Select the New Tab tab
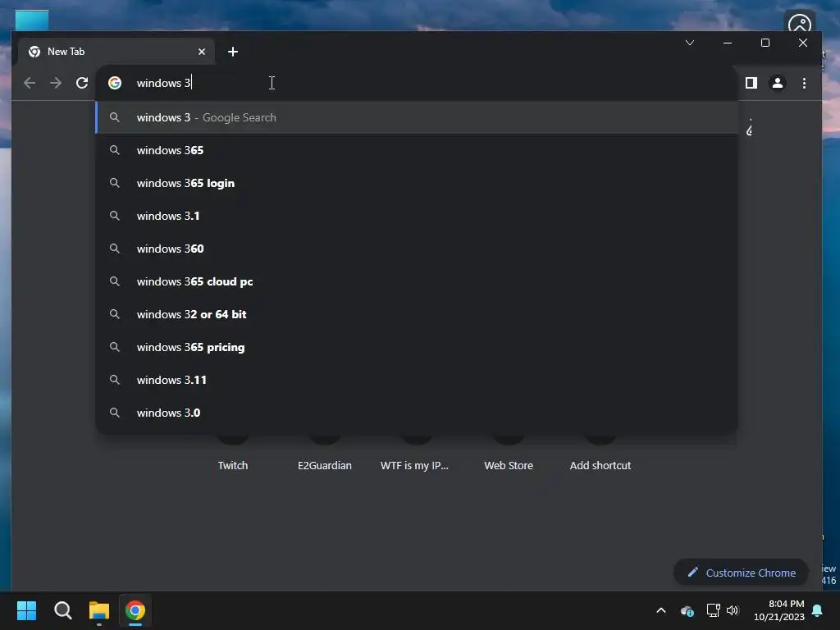The height and width of the screenshot is (630, 840). tap(116, 52)
